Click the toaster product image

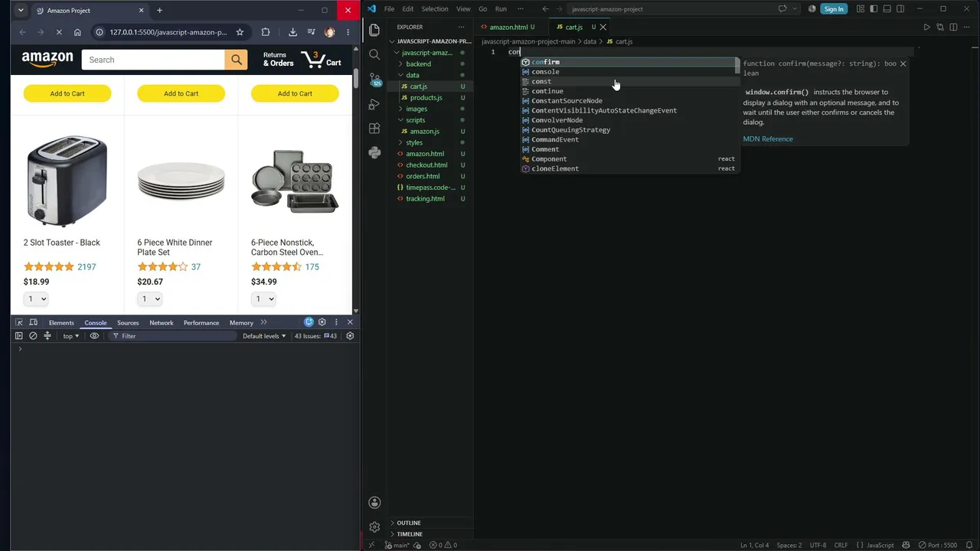tap(67, 181)
